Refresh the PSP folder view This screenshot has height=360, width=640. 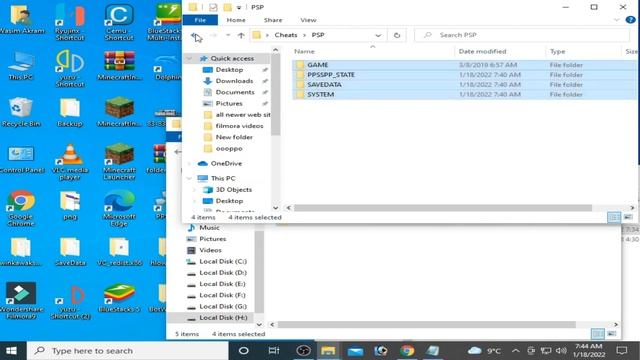[397, 35]
